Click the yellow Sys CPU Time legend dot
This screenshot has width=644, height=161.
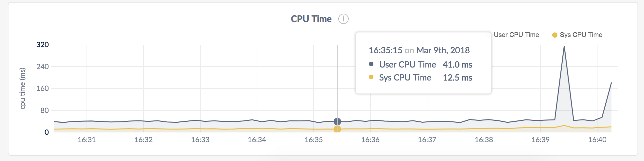[x=555, y=35]
